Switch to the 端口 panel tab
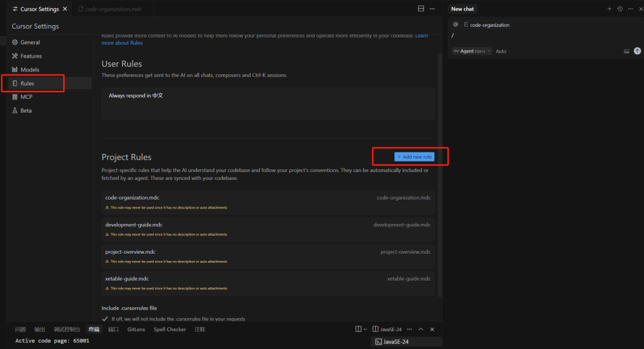644x349 pixels. [x=113, y=329]
